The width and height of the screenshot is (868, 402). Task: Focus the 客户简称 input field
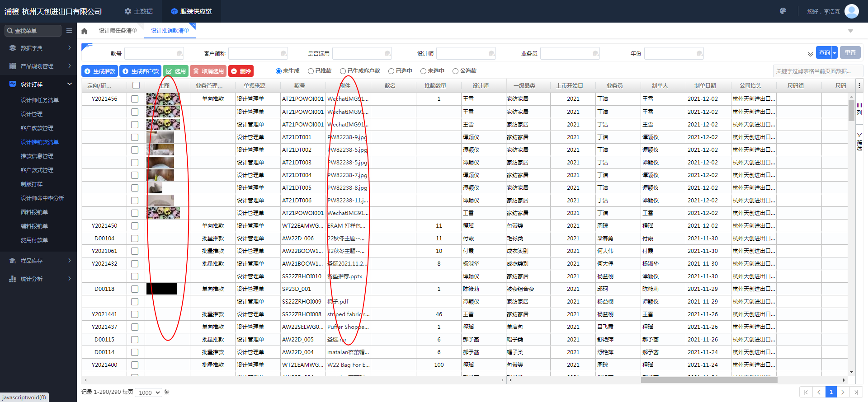point(258,53)
